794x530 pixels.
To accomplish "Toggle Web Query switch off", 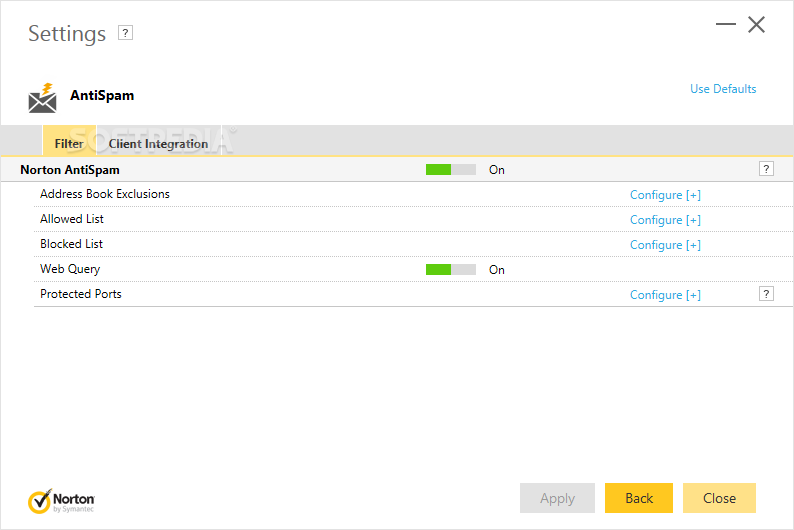I will pos(451,270).
